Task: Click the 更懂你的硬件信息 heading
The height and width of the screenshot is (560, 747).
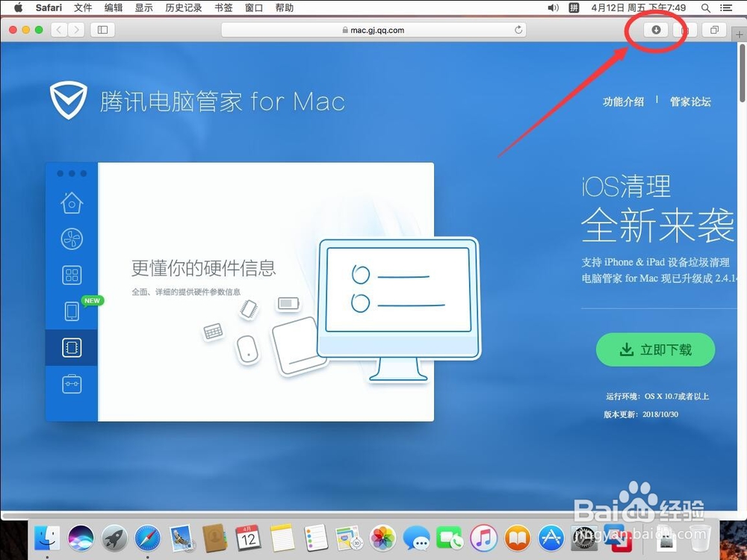Action: (203, 267)
